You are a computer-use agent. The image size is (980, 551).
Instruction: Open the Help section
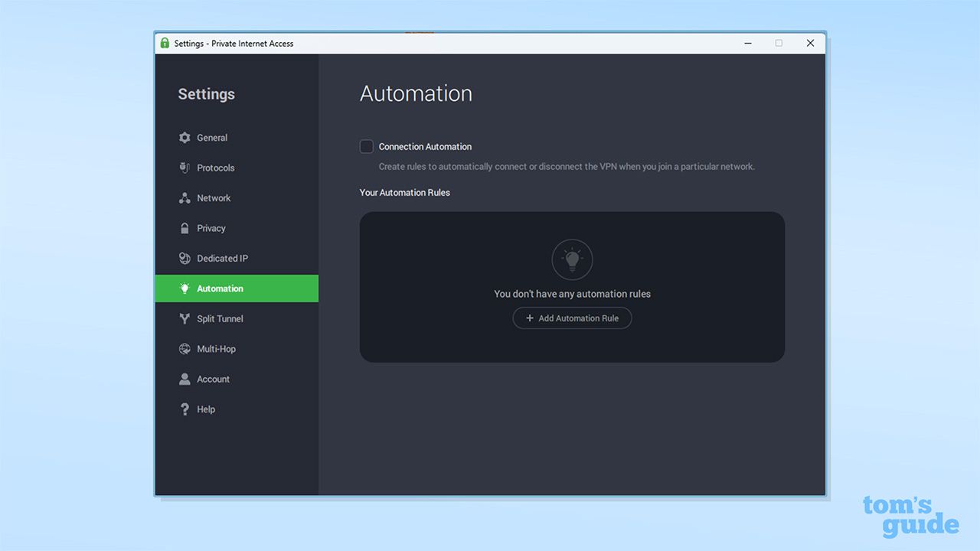237,409
